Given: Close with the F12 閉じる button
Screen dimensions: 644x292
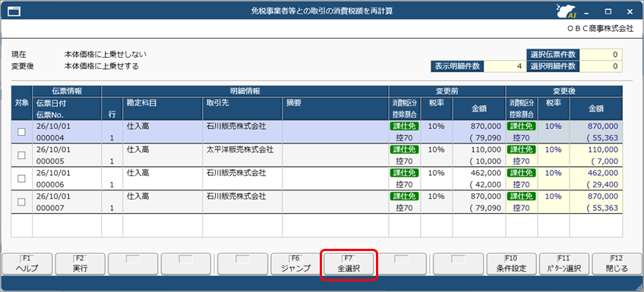Looking at the screenshot, I should pyautogui.click(x=617, y=264).
